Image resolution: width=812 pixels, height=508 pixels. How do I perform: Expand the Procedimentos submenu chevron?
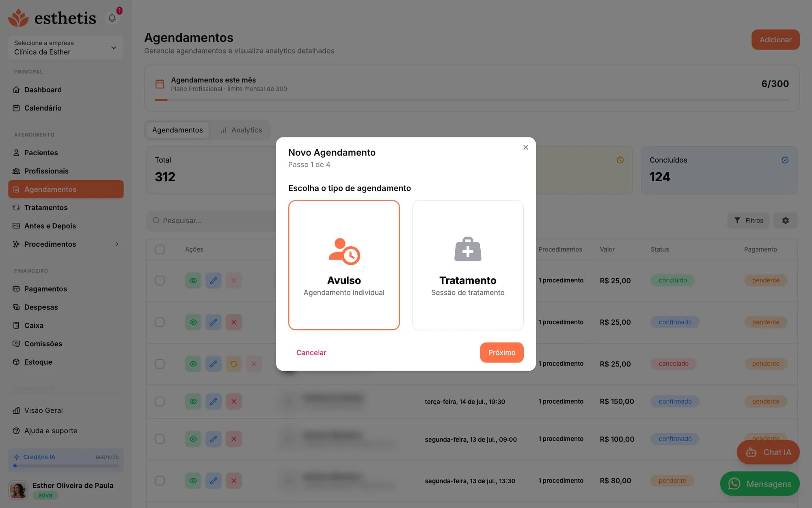(117, 244)
